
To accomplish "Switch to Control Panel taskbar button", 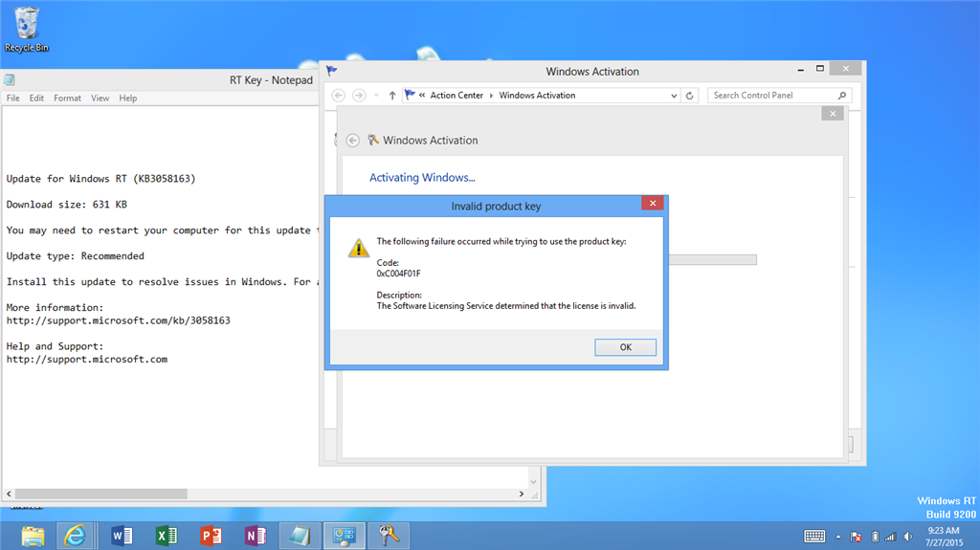I will pyautogui.click(x=345, y=537).
